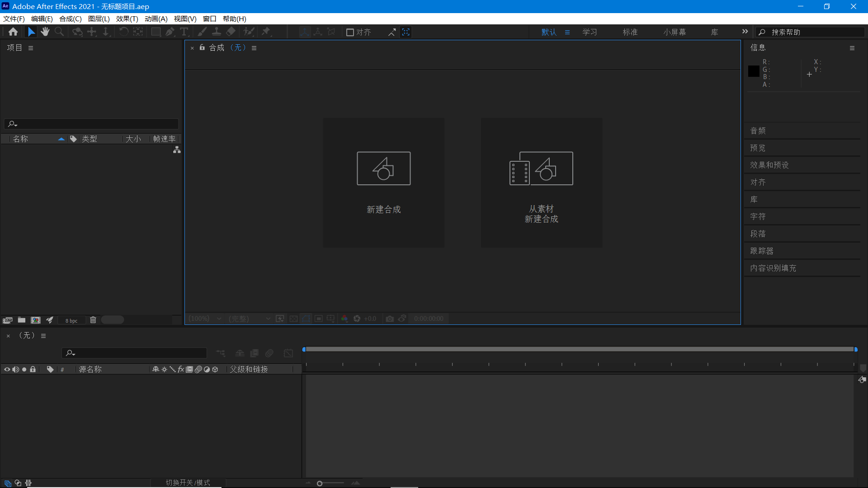Open the 文件(F) menu
The height and width of the screenshot is (488, 868).
(x=14, y=19)
